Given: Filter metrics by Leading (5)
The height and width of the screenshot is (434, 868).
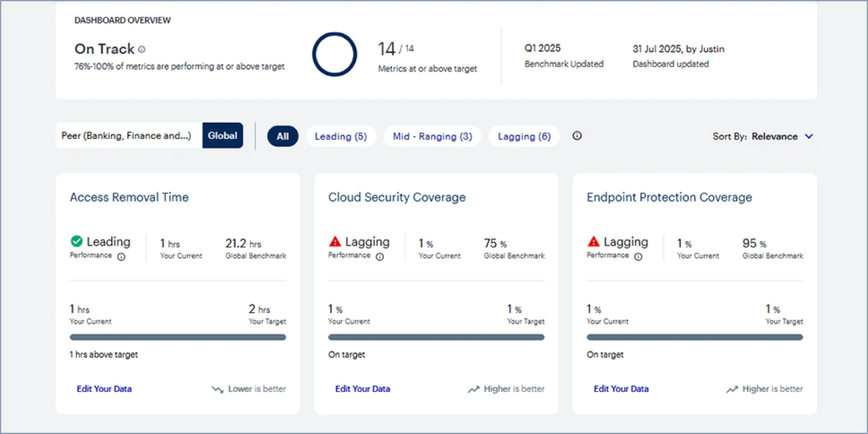Looking at the screenshot, I should [x=341, y=136].
